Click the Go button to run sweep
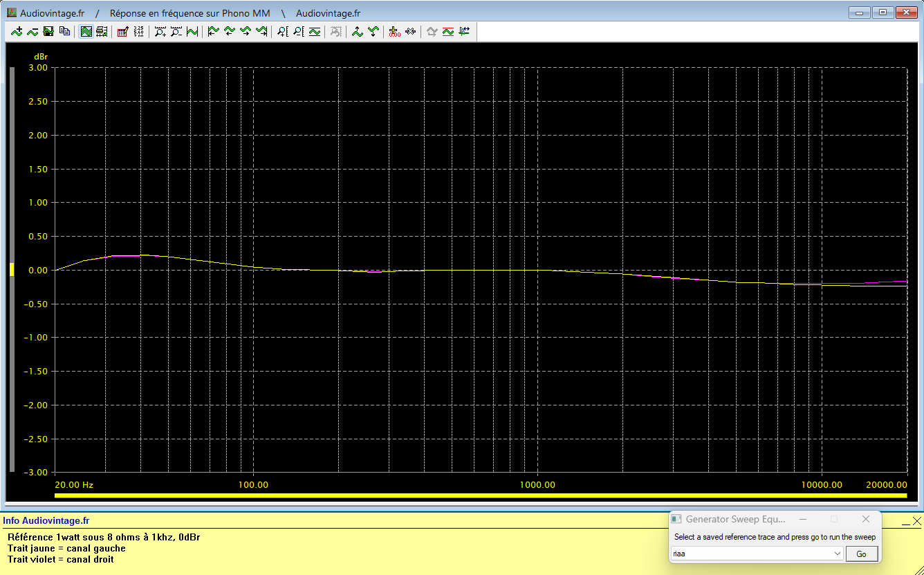The height and width of the screenshot is (575, 924). tap(861, 554)
